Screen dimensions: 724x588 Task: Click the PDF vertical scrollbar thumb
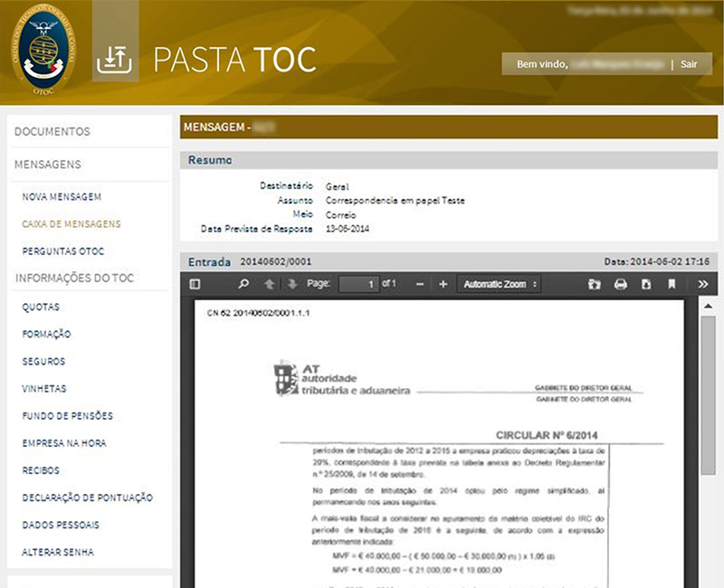pyautogui.click(x=708, y=394)
